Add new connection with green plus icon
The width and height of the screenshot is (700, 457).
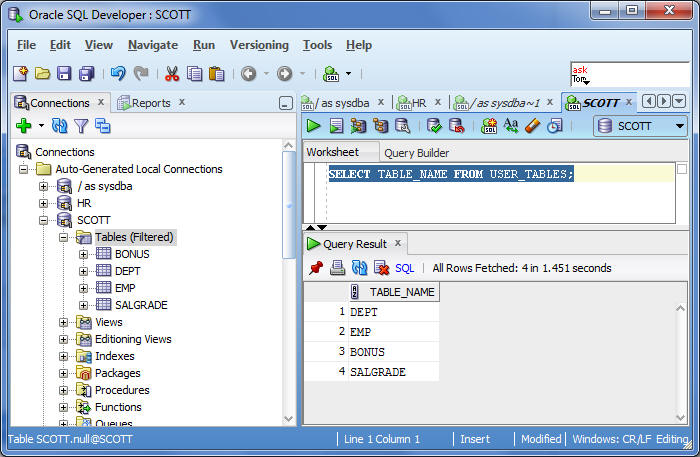(x=25, y=126)
